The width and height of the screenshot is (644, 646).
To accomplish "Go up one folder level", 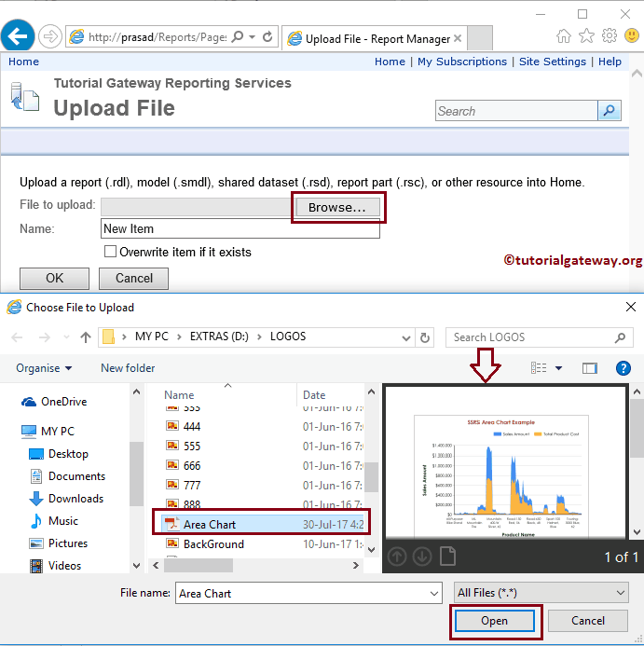I will [x=86, y=337].
